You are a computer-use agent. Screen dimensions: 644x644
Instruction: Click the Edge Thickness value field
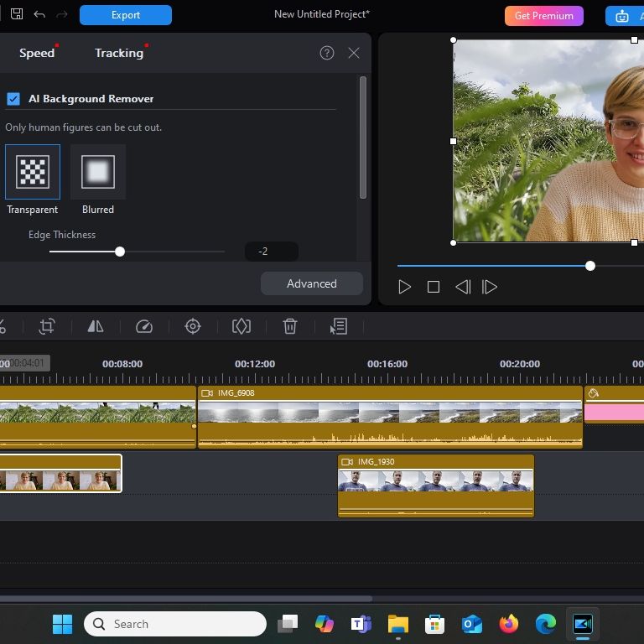[272, 252]
